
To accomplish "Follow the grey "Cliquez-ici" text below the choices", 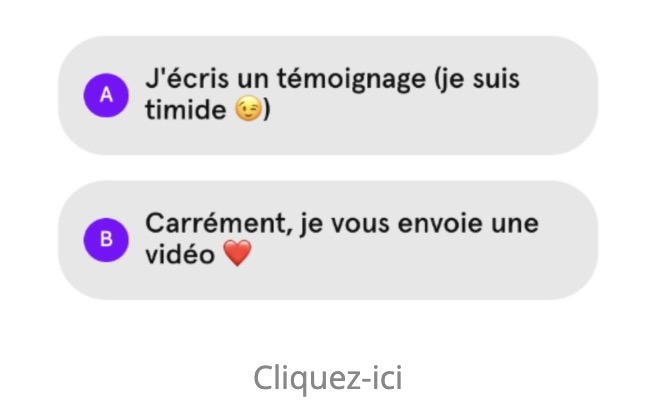I will pyautogui.click(x=328, y=378).
